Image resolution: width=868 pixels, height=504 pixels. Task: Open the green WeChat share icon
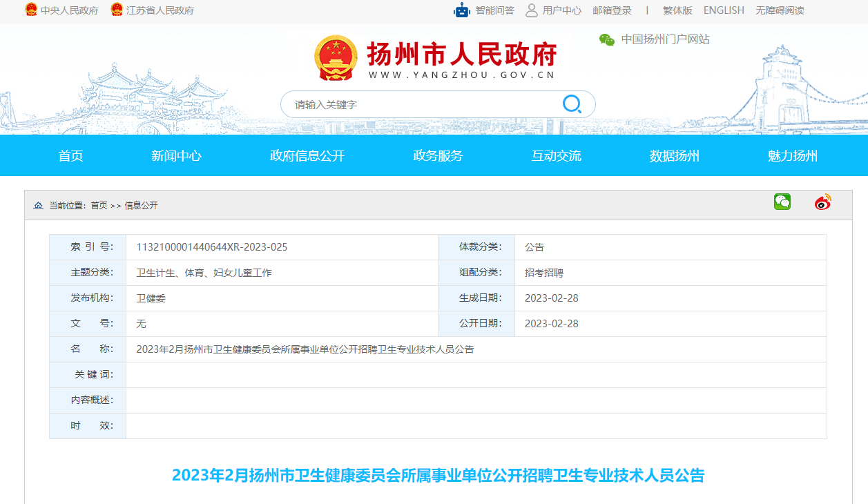click(782, 202)
